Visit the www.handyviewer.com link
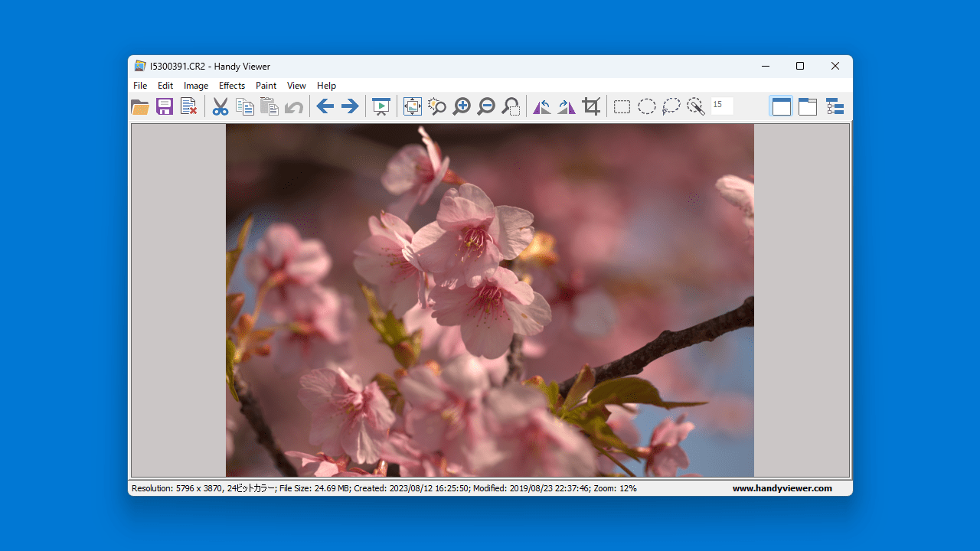The image size is (980, 551). click(x=782, y=488)
